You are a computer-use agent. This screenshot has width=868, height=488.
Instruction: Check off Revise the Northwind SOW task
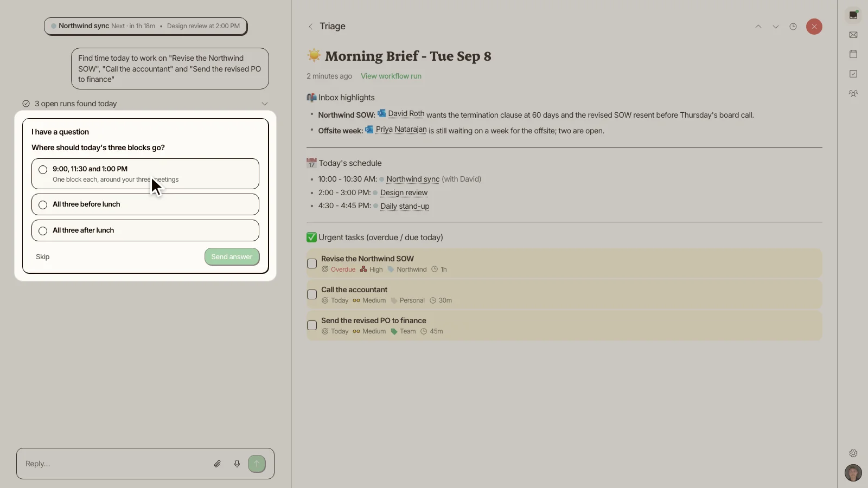312,264
